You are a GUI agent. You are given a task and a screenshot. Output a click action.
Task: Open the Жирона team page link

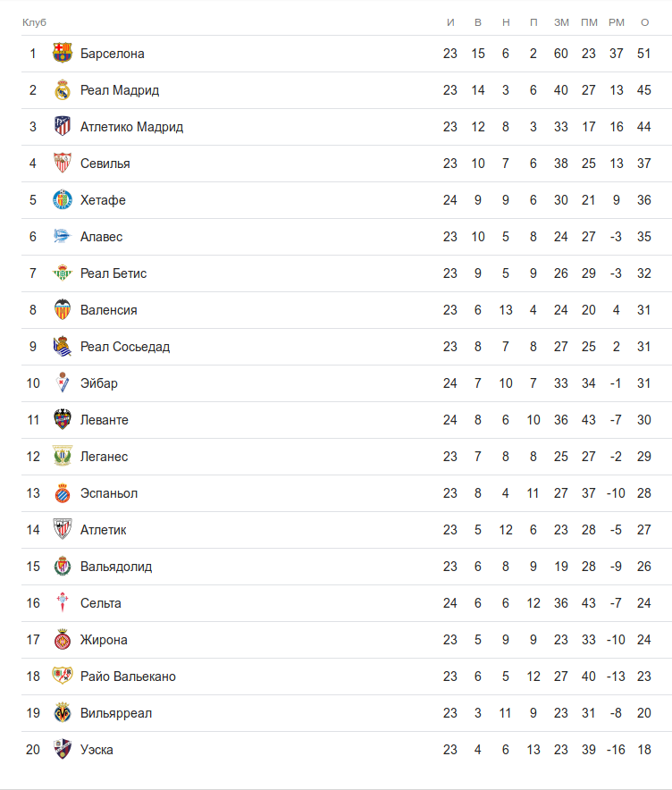[x=104, y=640]
